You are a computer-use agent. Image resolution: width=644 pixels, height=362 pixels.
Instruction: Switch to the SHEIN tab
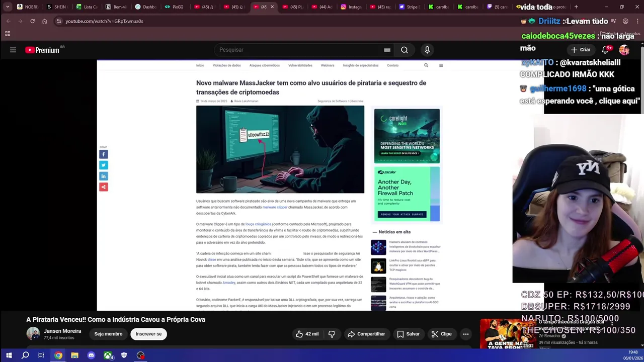tap(57, 7)
